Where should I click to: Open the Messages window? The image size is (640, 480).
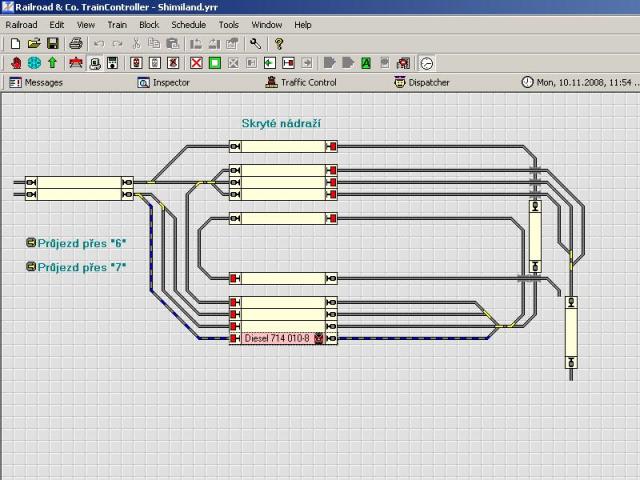pyautogui.click(x=36, y=82)
